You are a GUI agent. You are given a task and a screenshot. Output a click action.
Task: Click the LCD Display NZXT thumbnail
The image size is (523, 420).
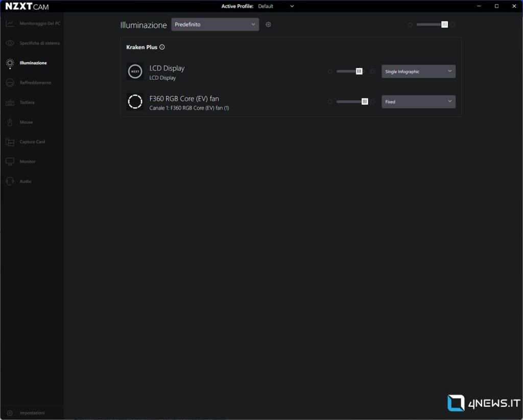135,72
